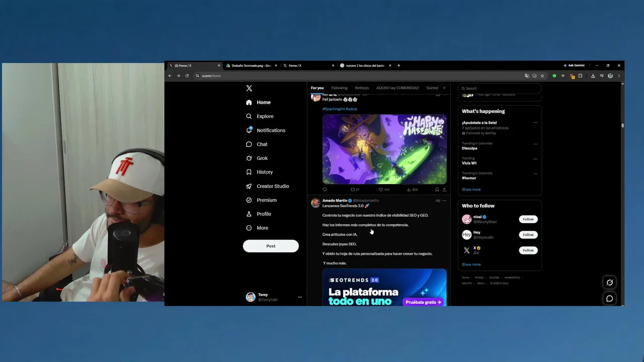The height and width of the screenshot is (362, 644).
Task: Add a new timeline tab with plus
Action: pos(444,88)
